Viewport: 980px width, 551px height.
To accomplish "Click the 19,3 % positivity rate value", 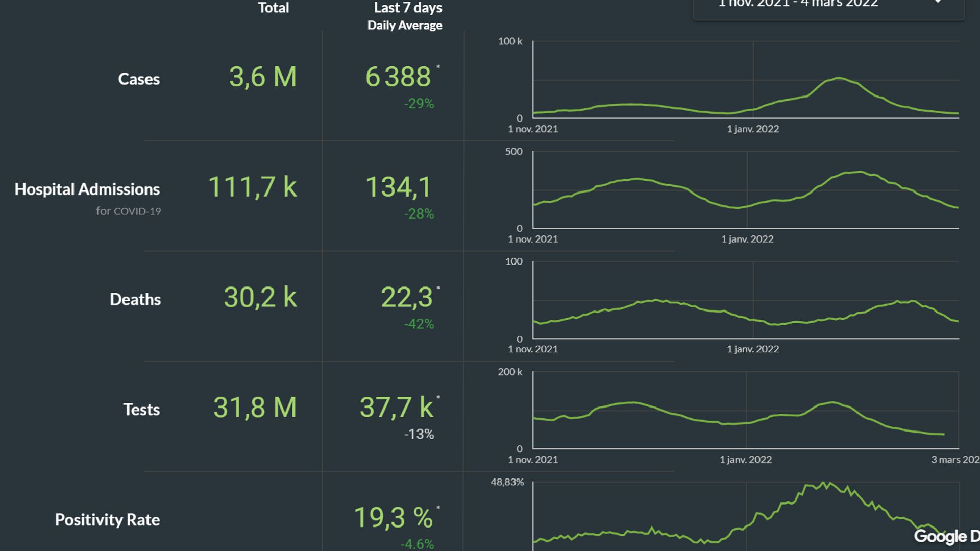I will (393, 518).
